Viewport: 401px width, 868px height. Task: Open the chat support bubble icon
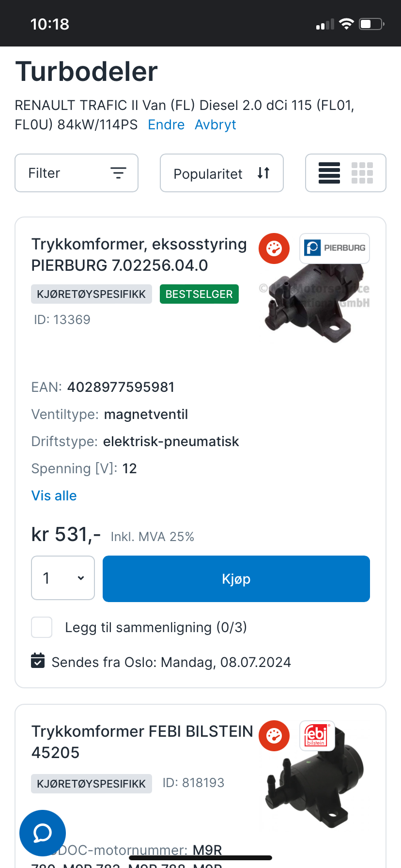pyautogui.click(x=43, y=833)
